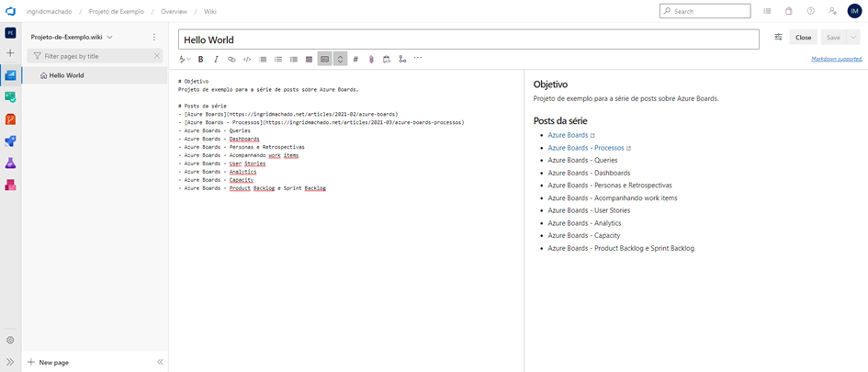
Task: Click 'Azure Boards - Analytics' in preview
Action: click(x=584, y=223)
